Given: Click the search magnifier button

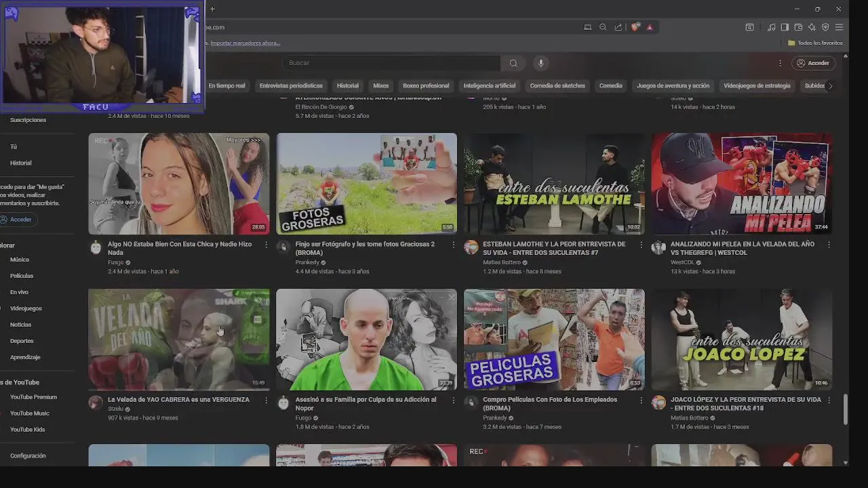Looking at the screenshot, I should click(x=513, y=63).
